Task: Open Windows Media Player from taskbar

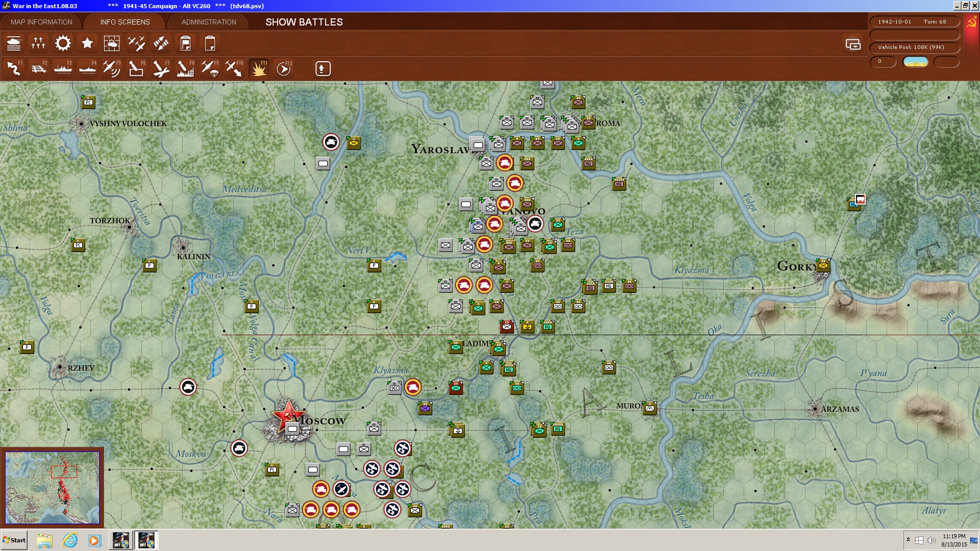Action: click(94, 540)
